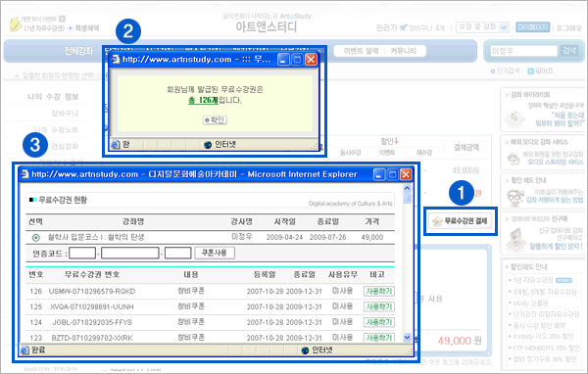Open the 장바구니 4개 link
588x374 pixels.
426,28
